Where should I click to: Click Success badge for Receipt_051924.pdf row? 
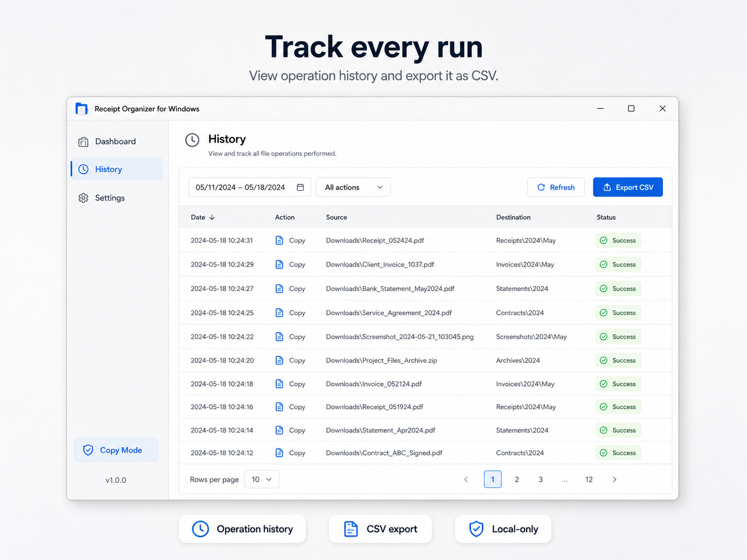(619, 407)
